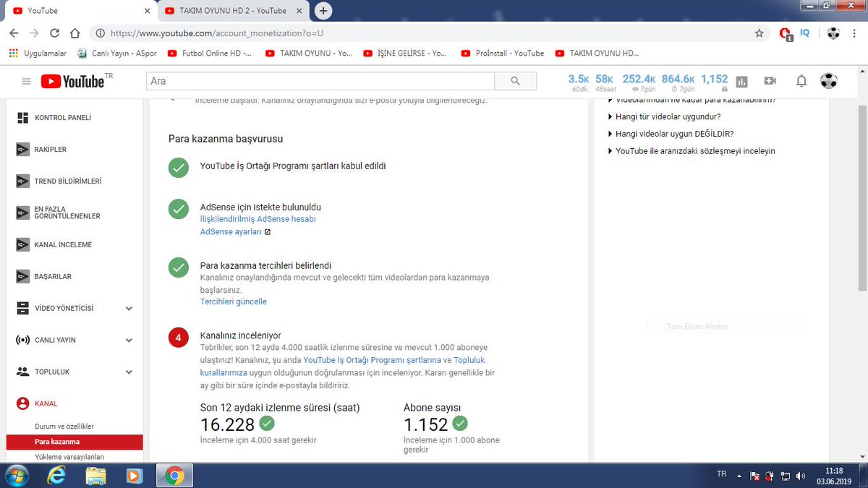
Task: Open Futbol Online HD bookmark
Action: pos(210,53)
